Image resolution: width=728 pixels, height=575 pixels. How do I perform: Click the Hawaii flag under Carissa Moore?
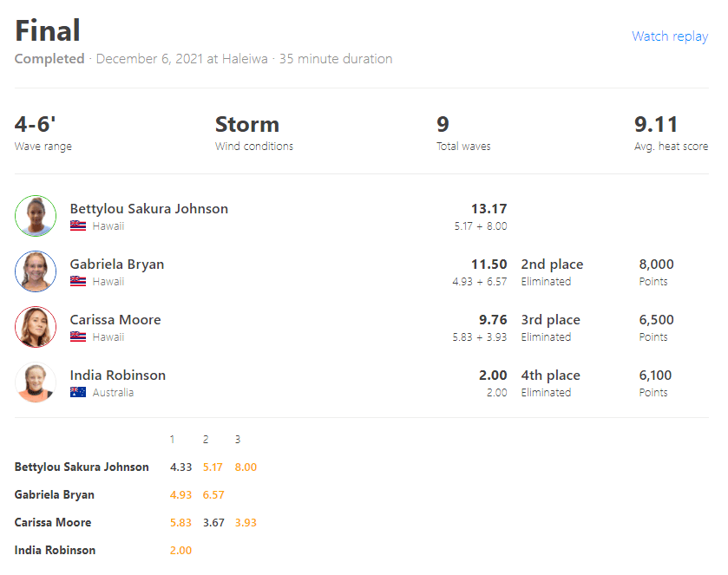click(x=78, y=337)
